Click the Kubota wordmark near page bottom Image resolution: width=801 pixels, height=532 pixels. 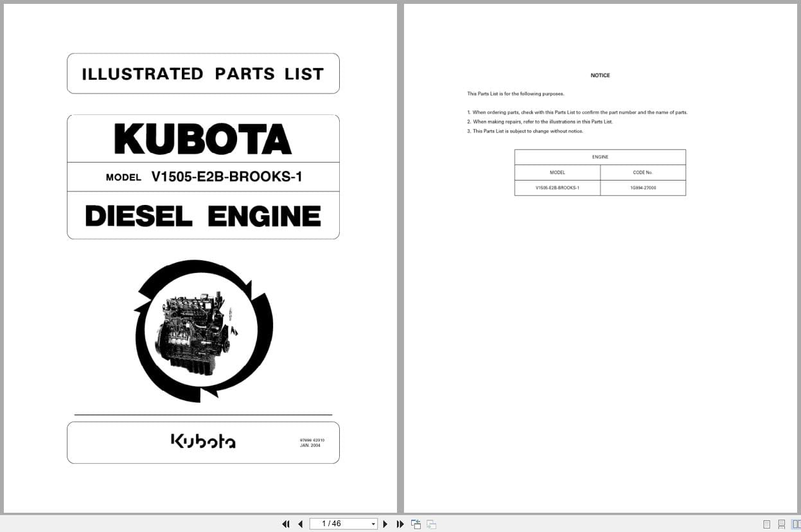[x=204, y=441]
